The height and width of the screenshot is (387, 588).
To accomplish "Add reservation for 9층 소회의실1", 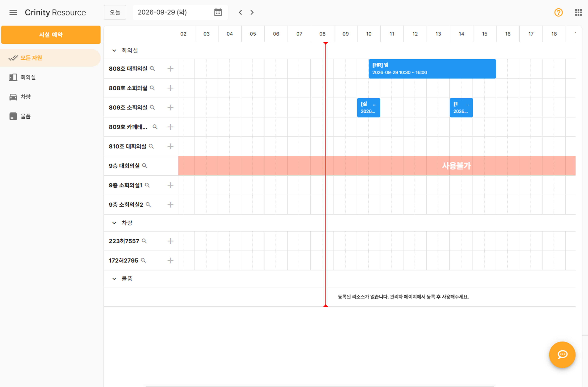I will (170, 185).
